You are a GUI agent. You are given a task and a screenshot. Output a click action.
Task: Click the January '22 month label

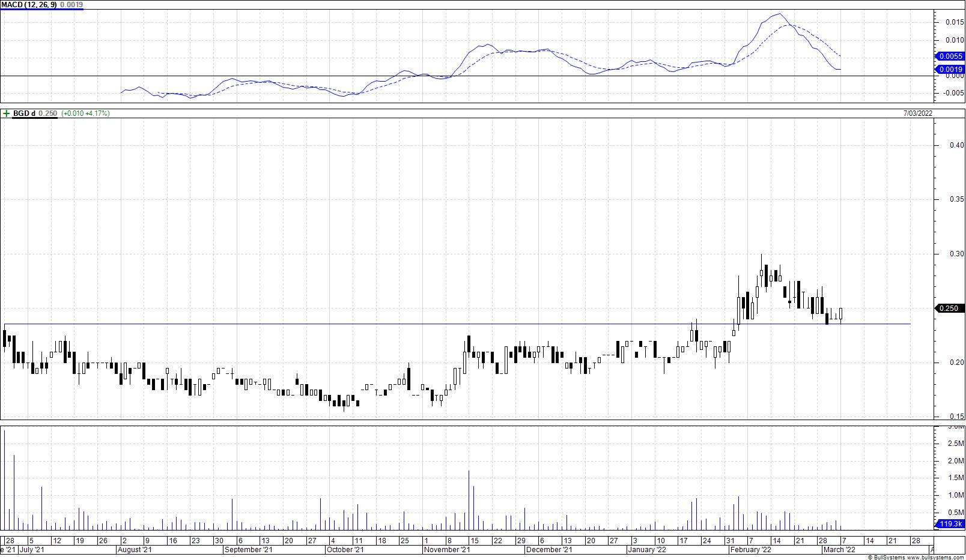646,550
